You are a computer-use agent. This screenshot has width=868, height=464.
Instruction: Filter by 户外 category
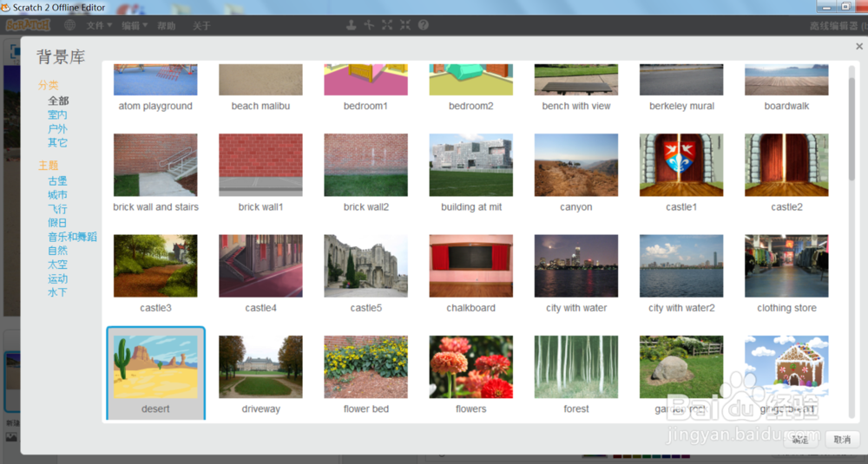click(x=57, y=129)
